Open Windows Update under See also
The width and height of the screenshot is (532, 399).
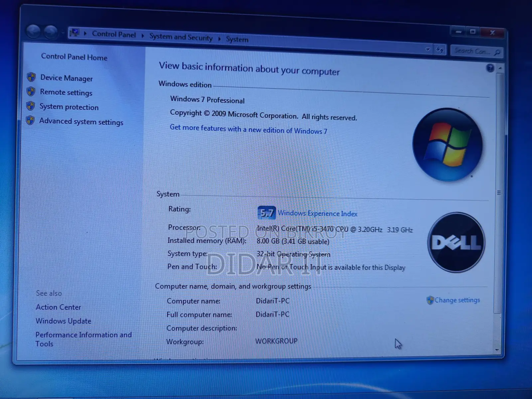[63, 321]
